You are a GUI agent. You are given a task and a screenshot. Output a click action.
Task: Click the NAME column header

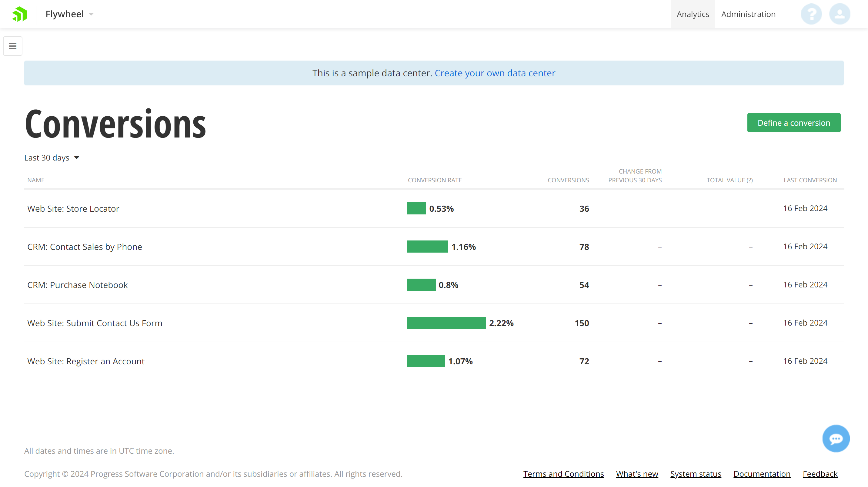coord(36,180)
